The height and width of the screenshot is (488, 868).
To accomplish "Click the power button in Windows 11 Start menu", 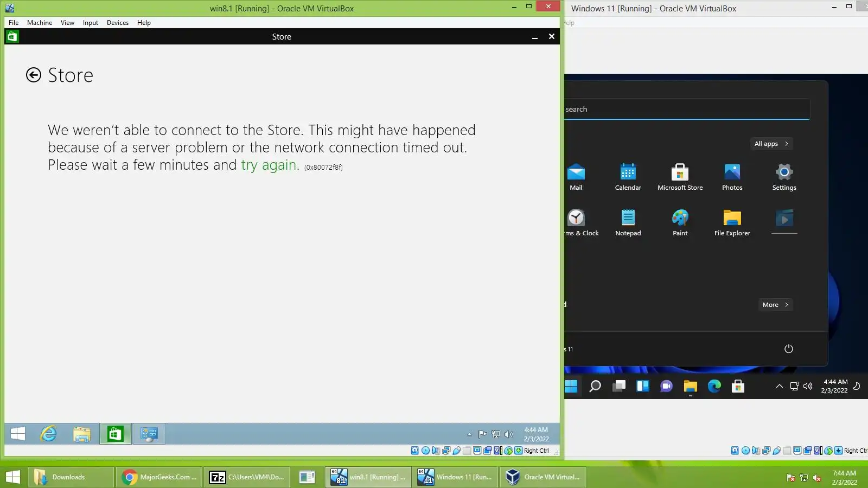I will click(789, 349).
